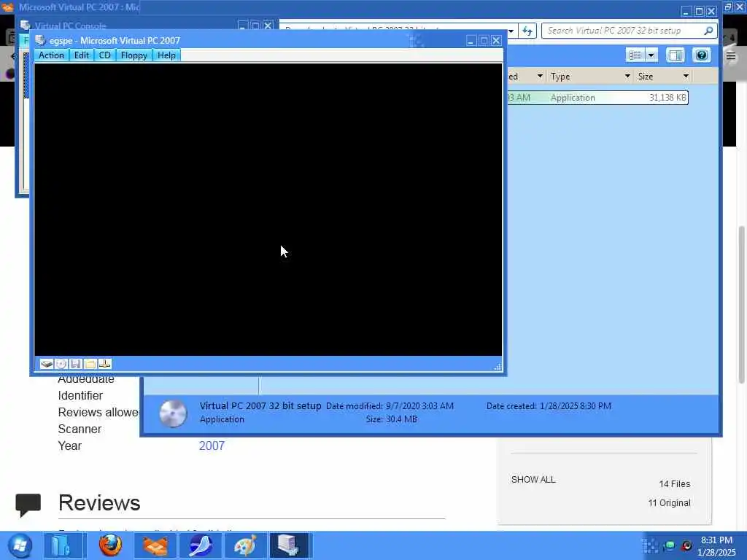Click the setup disc icon in details pane
The height and width of the screenshot is (560, 747).
pos(172,413)
